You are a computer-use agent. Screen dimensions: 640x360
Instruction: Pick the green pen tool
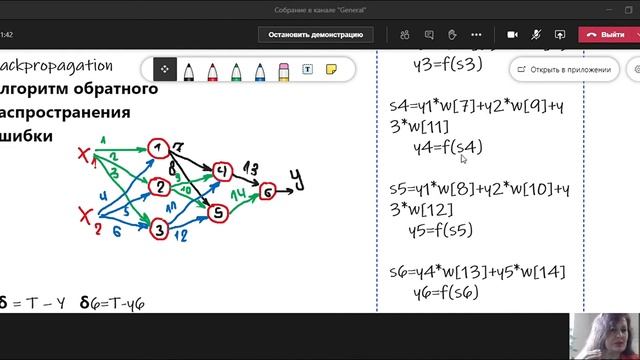[236, 72]
